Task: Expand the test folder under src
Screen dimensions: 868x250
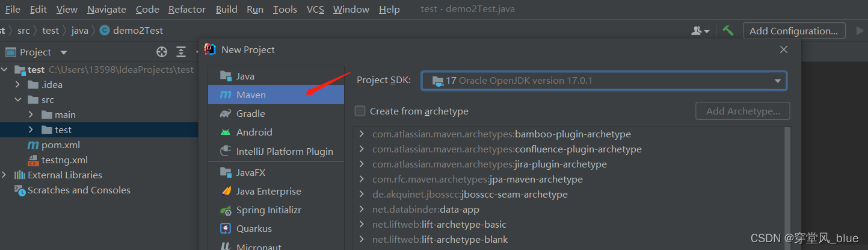Action: pyautogui.click(x=31, y=130)
